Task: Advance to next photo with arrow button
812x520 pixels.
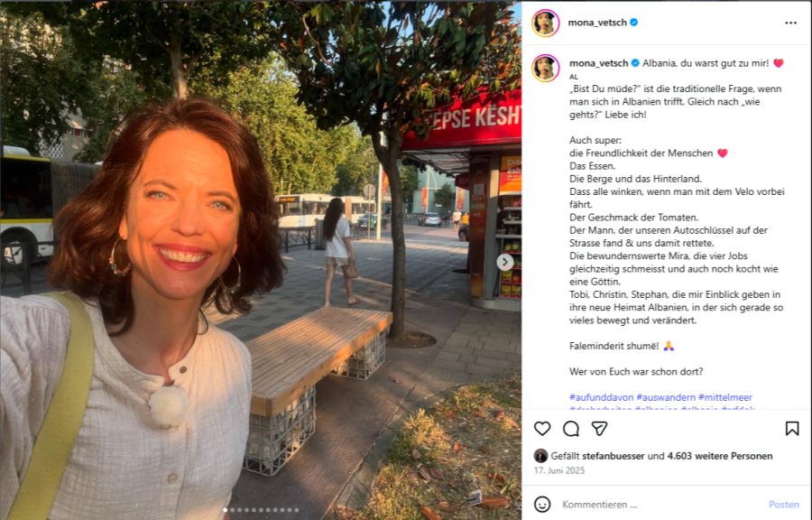Action: coord(505,262)
